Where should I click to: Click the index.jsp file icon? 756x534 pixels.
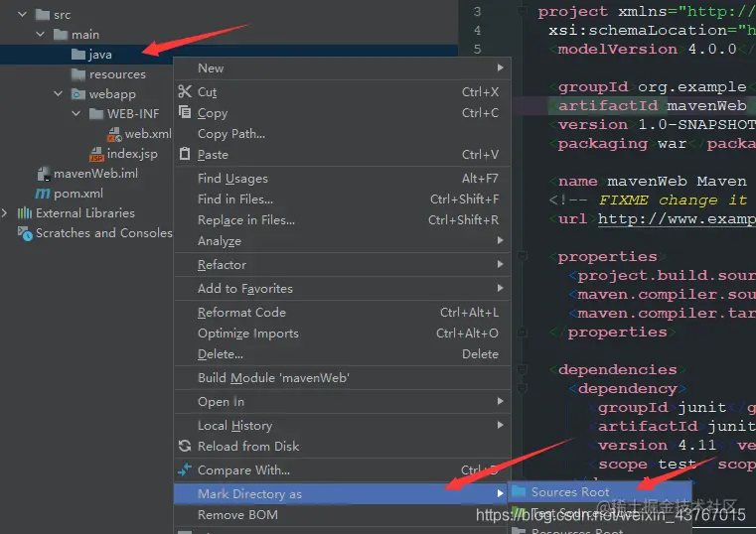coord(96,154)
